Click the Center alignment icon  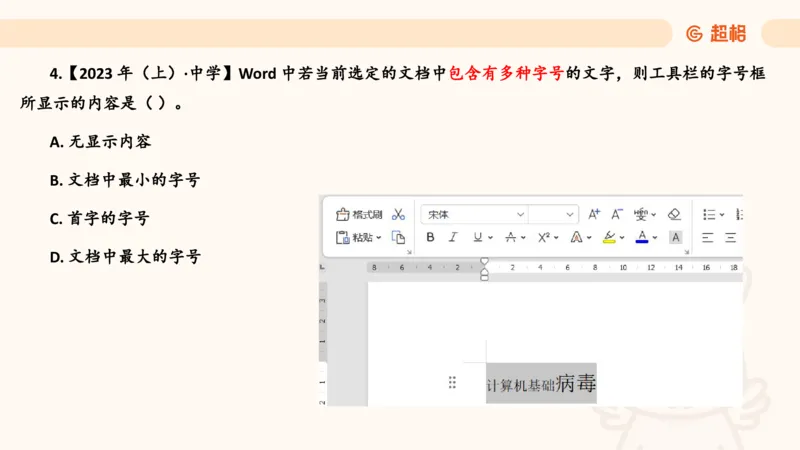click(x=731, y=237)
